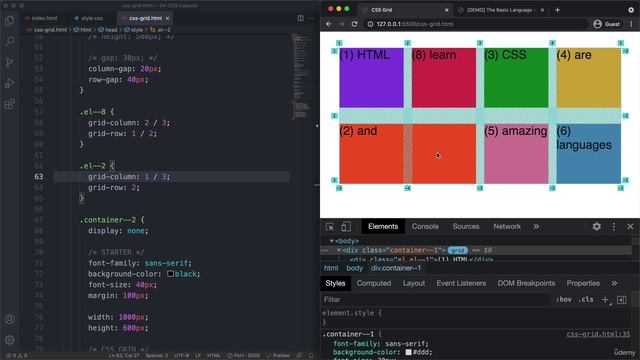The width and height of the screenshot is (640, 360).
Task: Activate the DevTools element inspector picker
Action: (x=330, y=227)
